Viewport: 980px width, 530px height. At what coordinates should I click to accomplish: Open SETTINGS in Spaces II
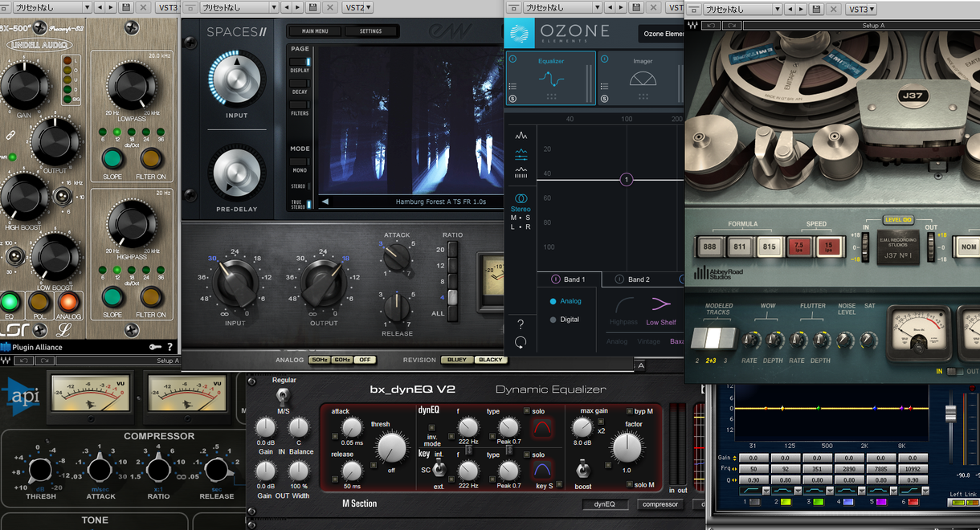370,31
